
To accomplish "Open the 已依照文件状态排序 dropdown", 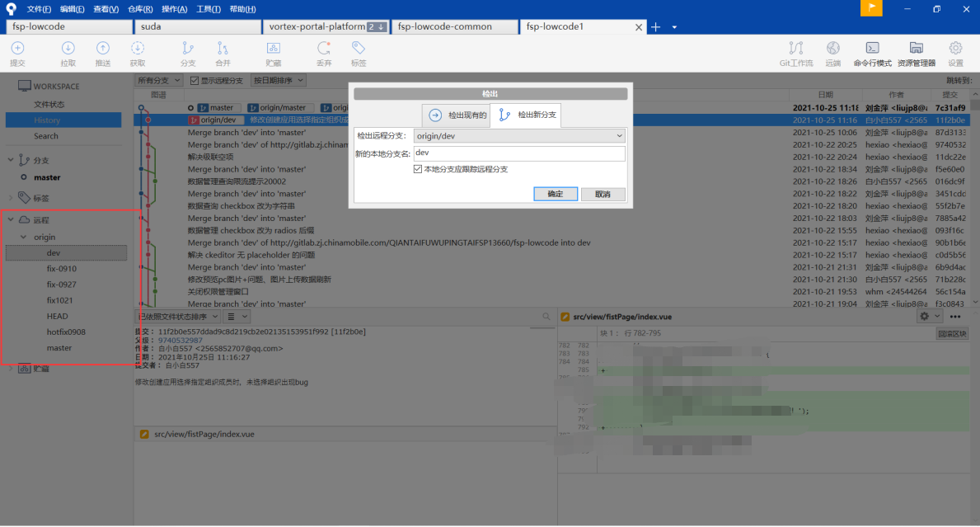I will (177, 317).
